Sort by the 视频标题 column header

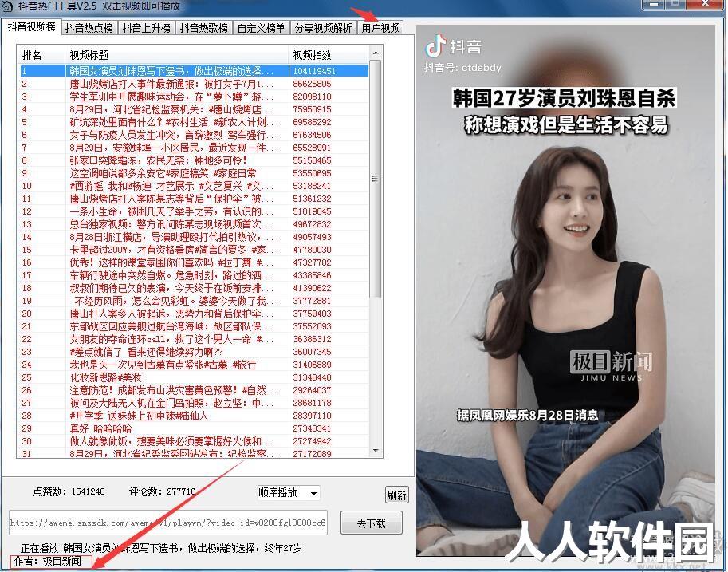pos(176,55)
